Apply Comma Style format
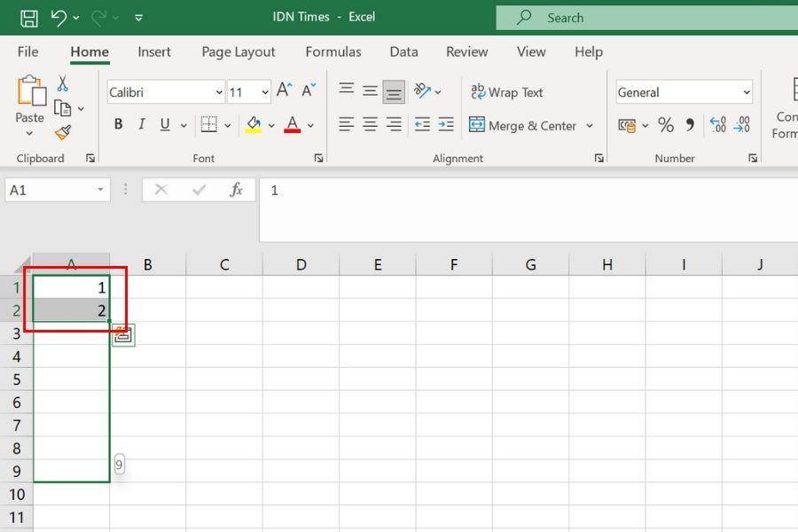This screenshot has width=798, height=532. 690,125
